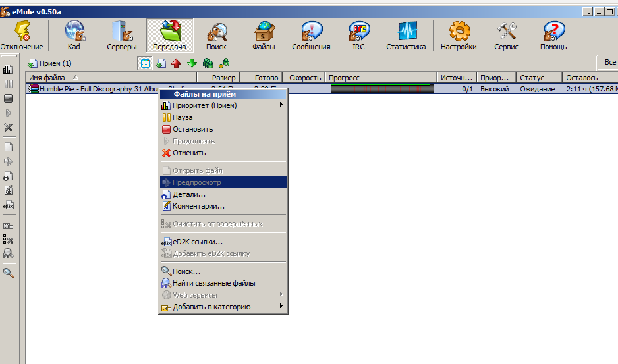Viewport: 618px width, 364px height.
Task: Expand Добавить в категорию submenu
Action: click(223, 307)
